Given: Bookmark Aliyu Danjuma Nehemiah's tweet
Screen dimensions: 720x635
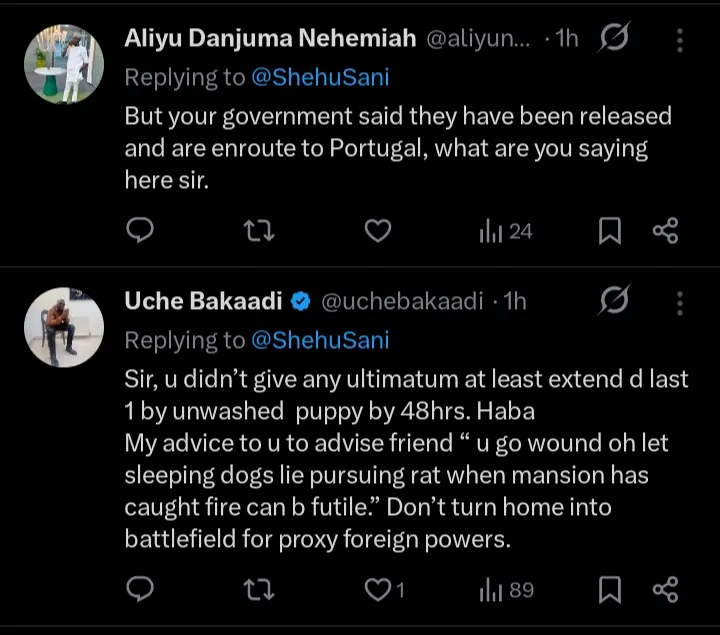Looking at the screenshot, I should 610,231.
